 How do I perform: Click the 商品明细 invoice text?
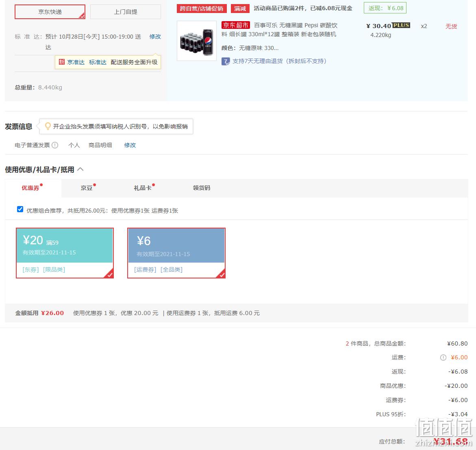click(100, 145)
